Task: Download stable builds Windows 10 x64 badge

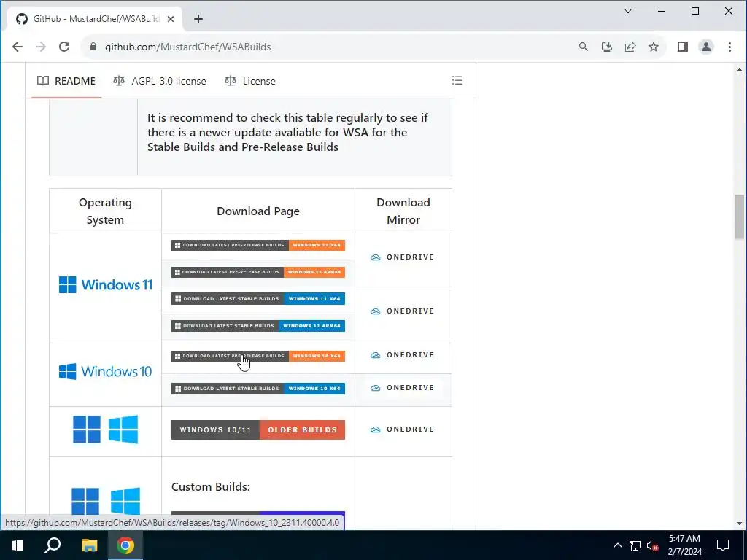Action: (x=258, y=389)
